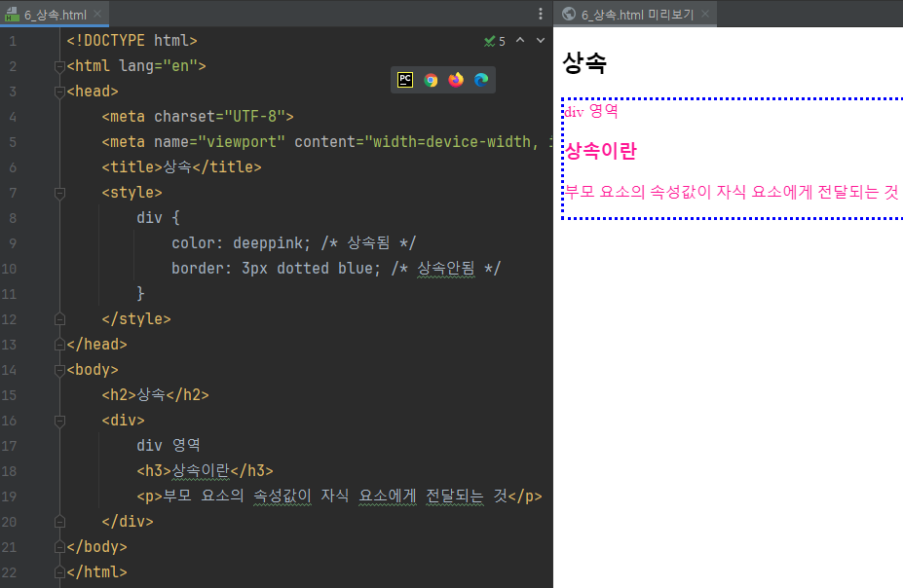Click the h3 상속이란 code line

click(205, 470)
